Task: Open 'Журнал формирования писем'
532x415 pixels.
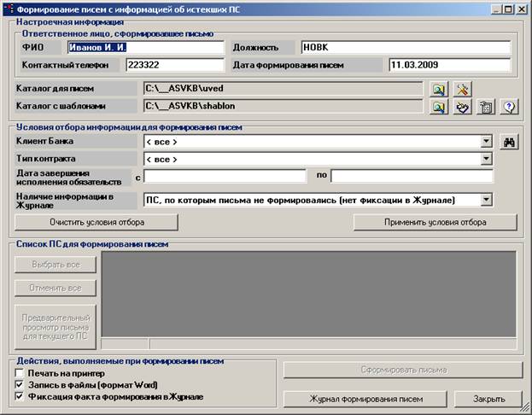Action: [365, 399]
